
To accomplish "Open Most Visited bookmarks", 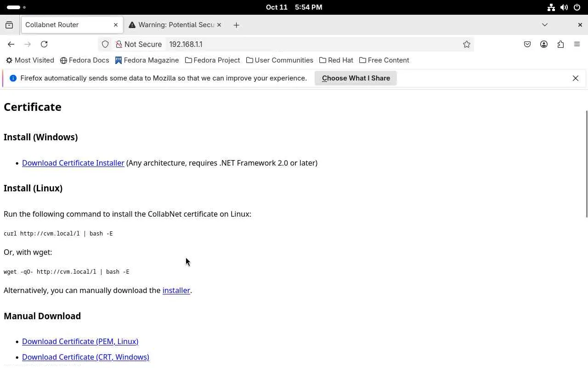I will [30, 60].
